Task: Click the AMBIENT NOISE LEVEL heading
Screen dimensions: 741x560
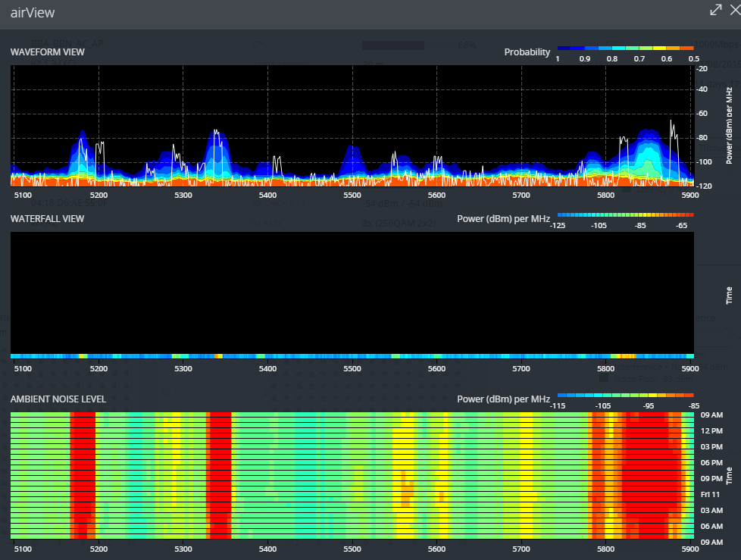Action: click(58, 399)
